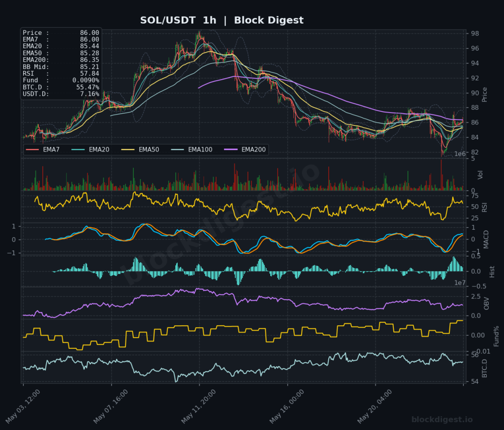Click the 'Price : 86.00' row in the info box
The width and height of the screenshot is (504, 430).
[x=61, y=33]
